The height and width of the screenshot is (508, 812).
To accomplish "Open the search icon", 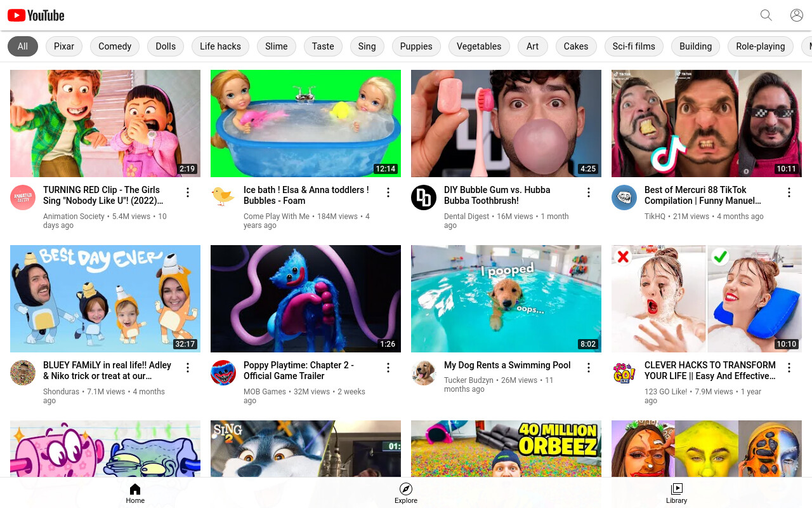I will (766, 15).
